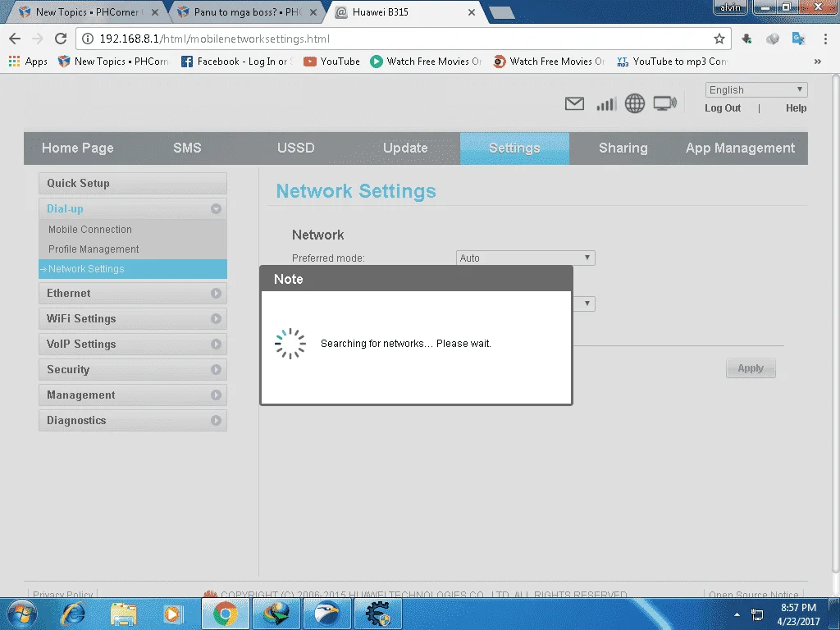This screenshot has width=840, height=630.
Task: Select the Settings tab
Action: (514, 148)
